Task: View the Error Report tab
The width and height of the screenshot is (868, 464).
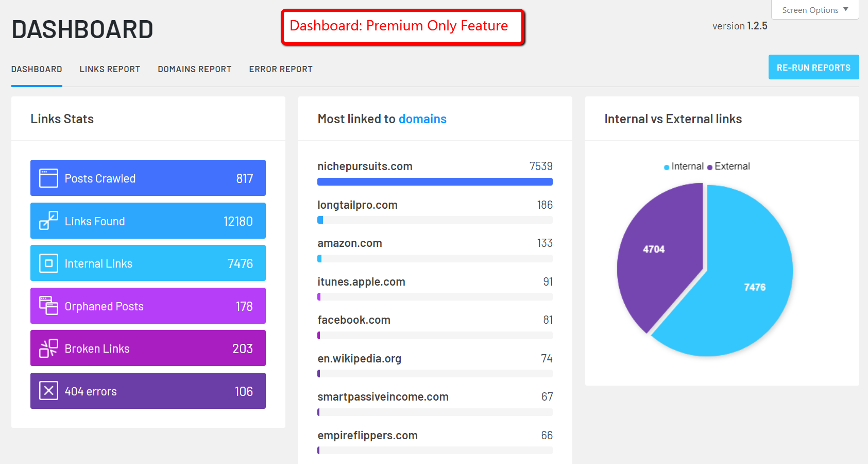Action: click(281, 69)
